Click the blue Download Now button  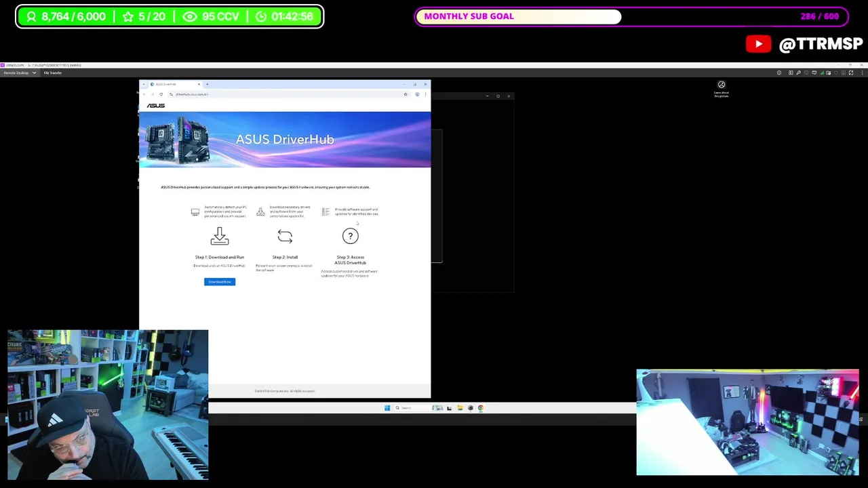220,281
